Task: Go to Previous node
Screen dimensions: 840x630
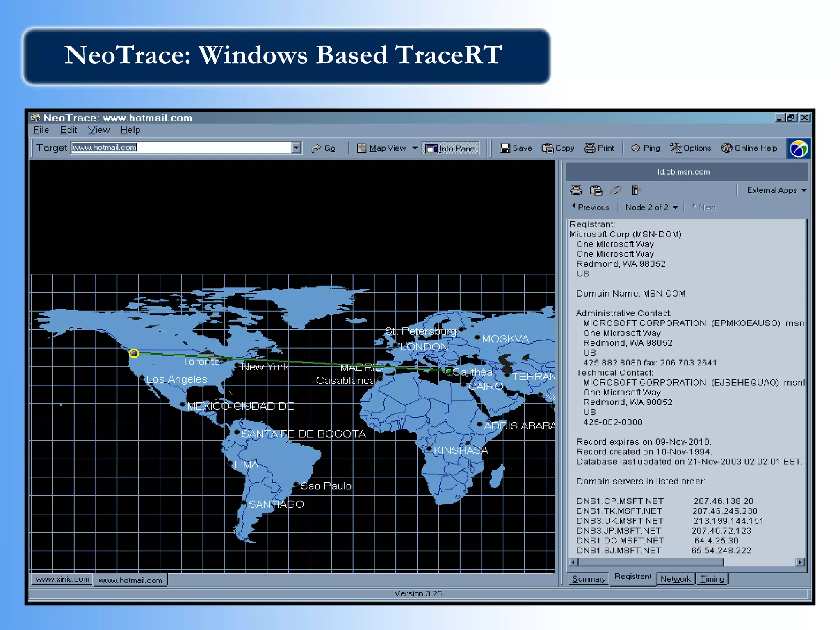Action: (x=591, y=208)
